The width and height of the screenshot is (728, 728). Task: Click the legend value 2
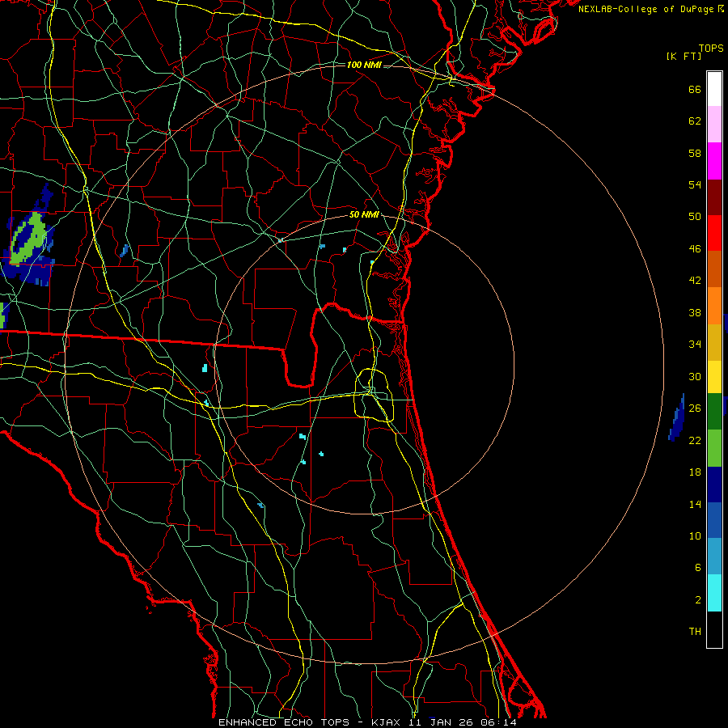point(698,600)
